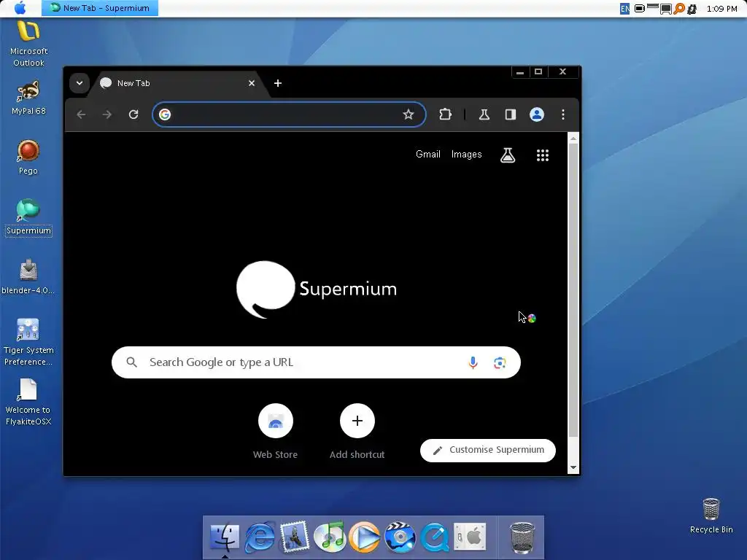Open the Trash in the dock
This screenshot has height=560, width=747.
click(x=522, y=537)
